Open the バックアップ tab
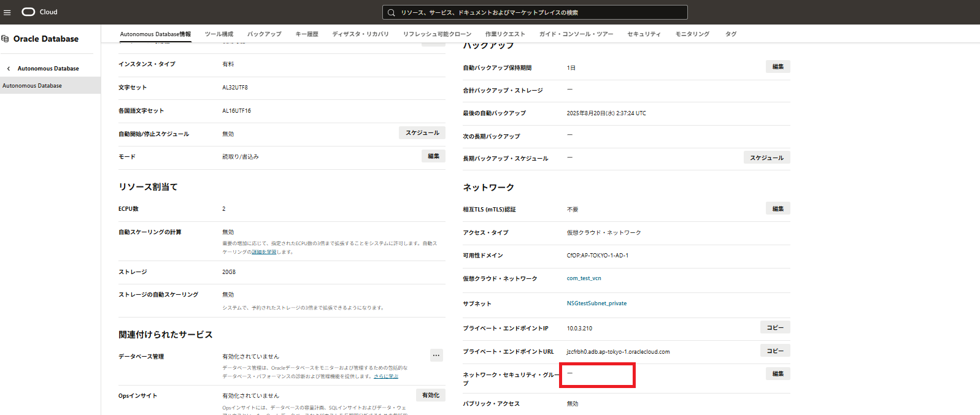The width and height of the screenshot is (980, 415). (264, 34)
